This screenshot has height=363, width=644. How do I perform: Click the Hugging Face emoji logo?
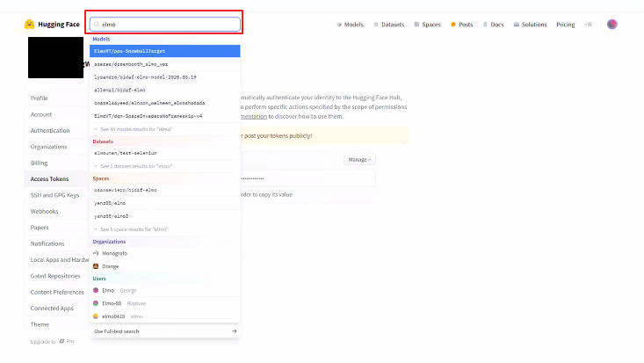tap(29, 25)
